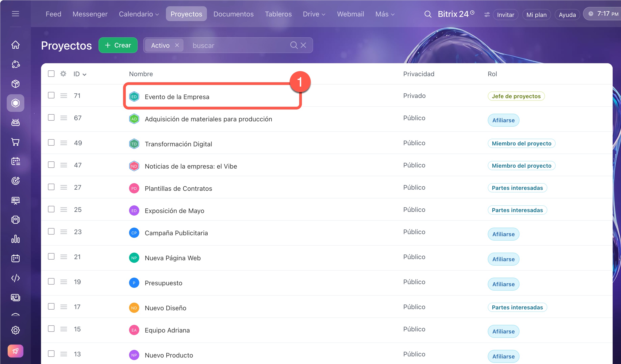Open the Documentos tab
Image resolution: width=621 pixels, height=364 pixels.
233,14
